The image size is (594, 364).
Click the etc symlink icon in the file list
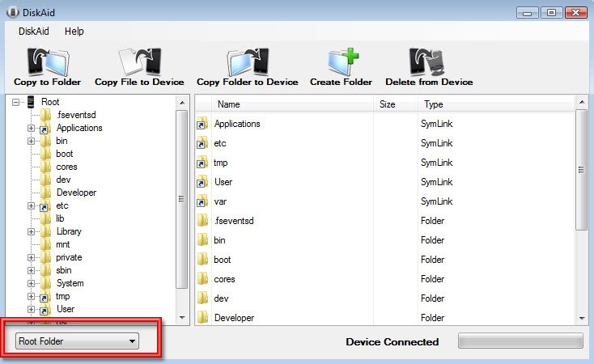coord(202,143)
